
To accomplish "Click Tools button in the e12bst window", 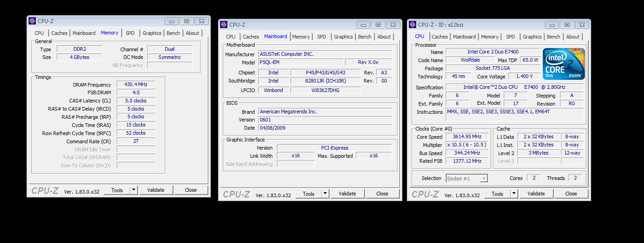I will coord(497,194).
